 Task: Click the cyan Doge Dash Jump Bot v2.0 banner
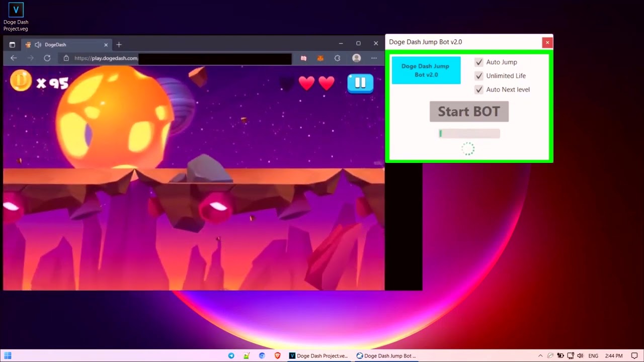tap(426, 70)
